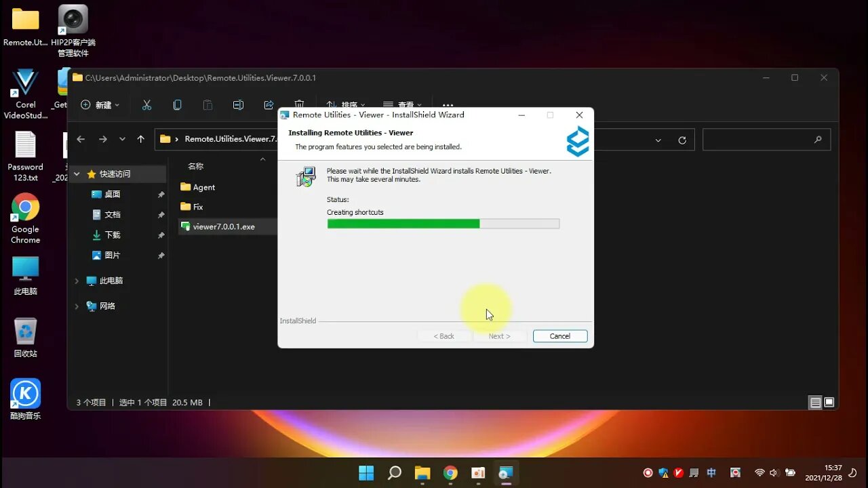Open the volume tray icon
Screen dimensions: 868x488
(774, 472)
